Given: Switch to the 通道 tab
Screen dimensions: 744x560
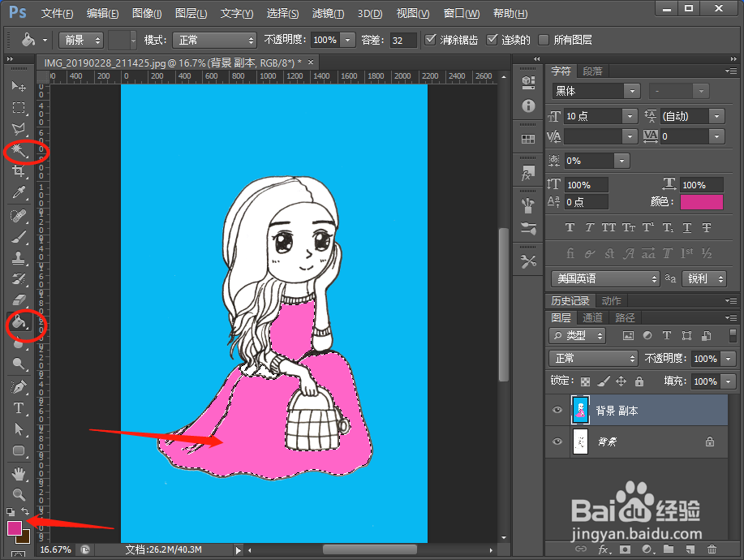Looking at the screenshot, I should 592,317.
